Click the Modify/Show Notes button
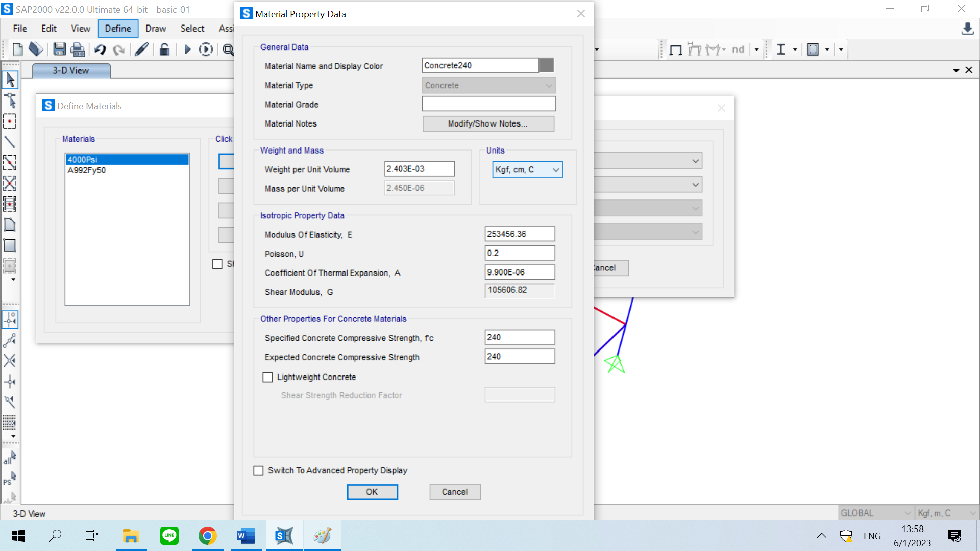 click(x=488, y=124)
